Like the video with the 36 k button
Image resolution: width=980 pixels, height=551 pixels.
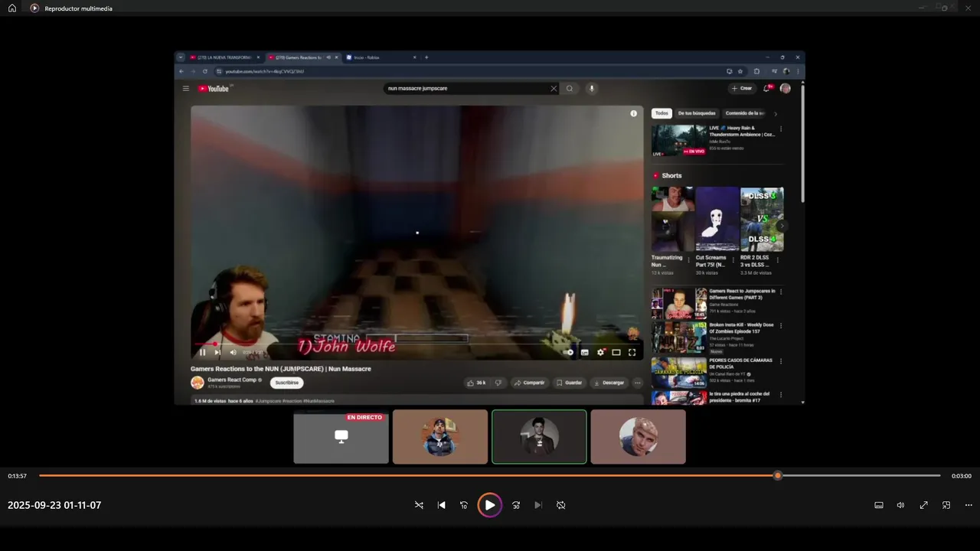[476, 383]
